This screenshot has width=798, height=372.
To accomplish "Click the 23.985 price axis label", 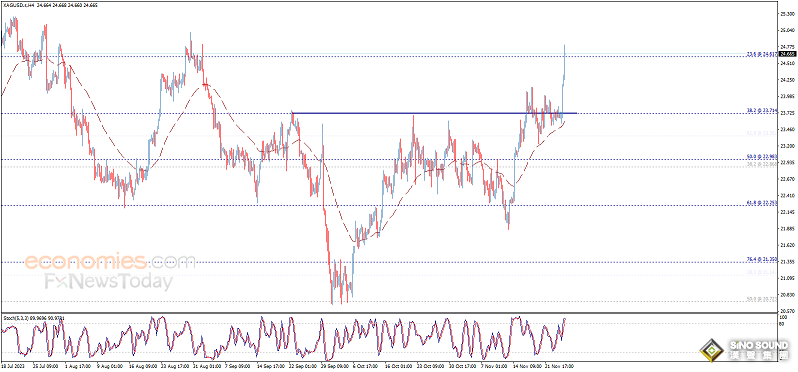I will (787, 96).
